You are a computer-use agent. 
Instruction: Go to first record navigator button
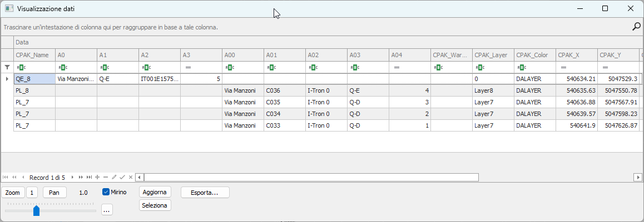pyautogui.click(x=6, y=178)
